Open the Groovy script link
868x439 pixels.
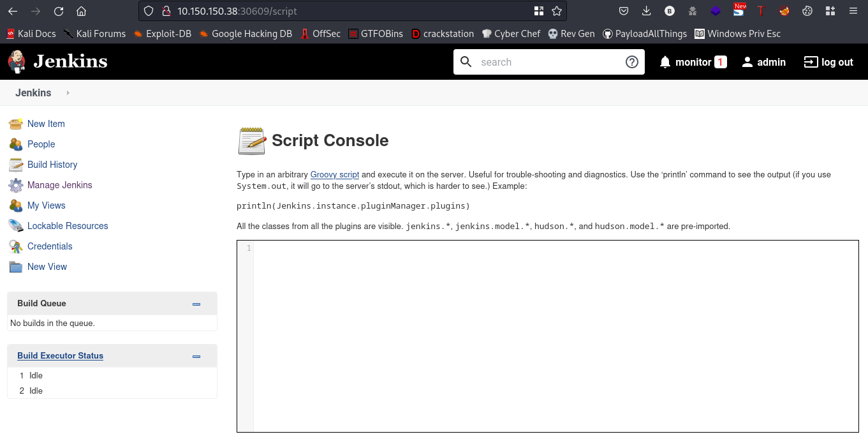tap(335, 175)
